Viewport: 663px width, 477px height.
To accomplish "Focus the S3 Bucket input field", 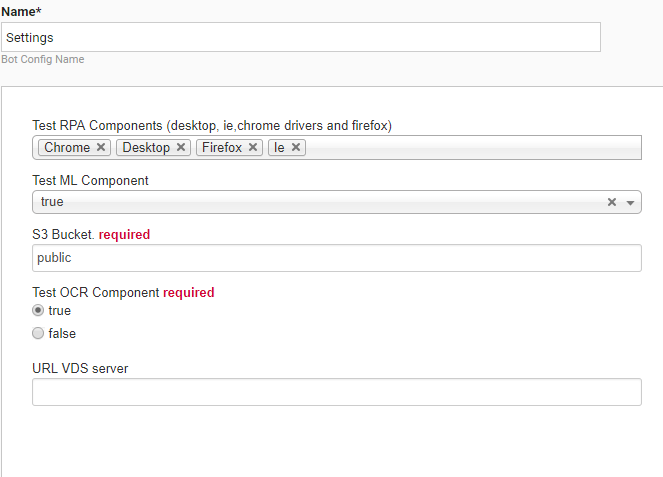I will (337, 258).
